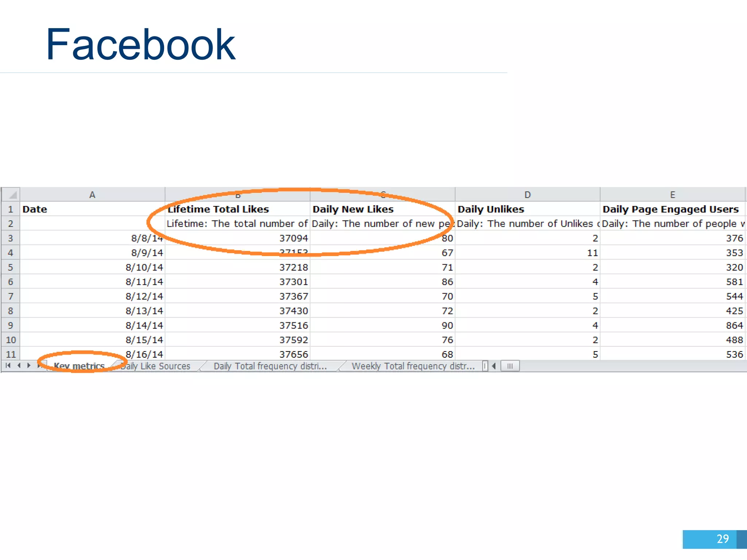The image size is (747, 560).
Task: Open Daily Total frequency distri... tab
Action: (x=270, y=366)
